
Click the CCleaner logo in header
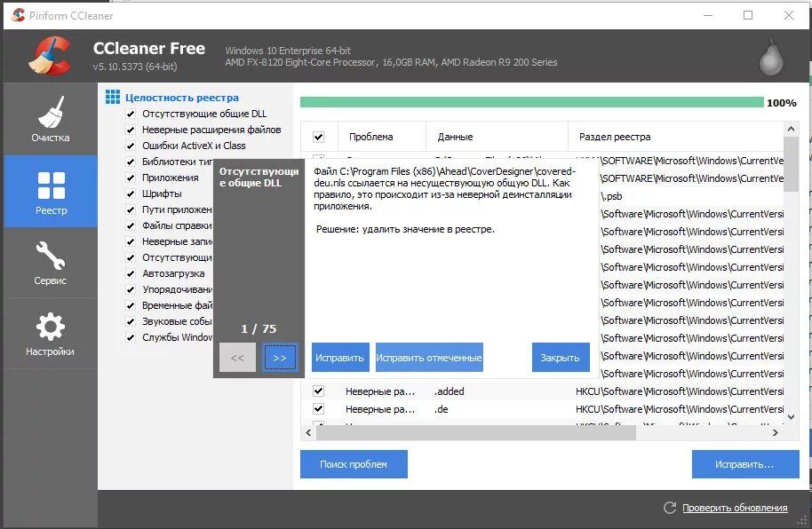pyautogui.click(x=51, y=55)
